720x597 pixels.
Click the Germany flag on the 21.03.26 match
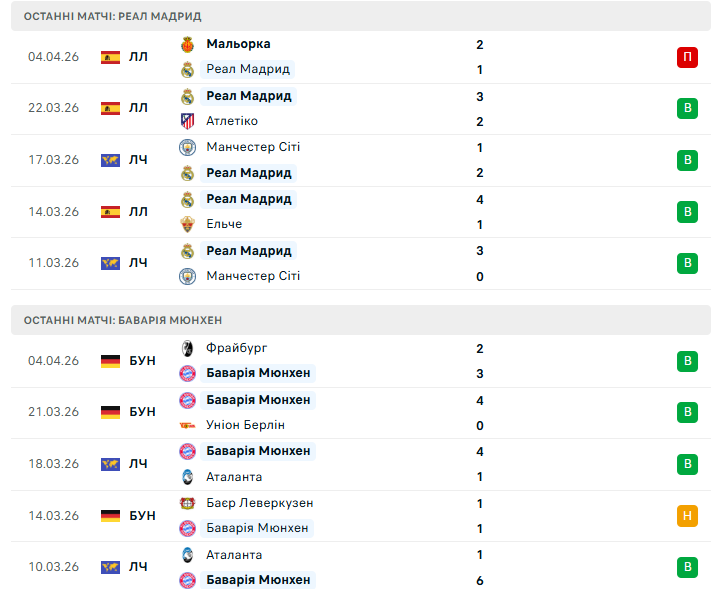click(111, 412)
